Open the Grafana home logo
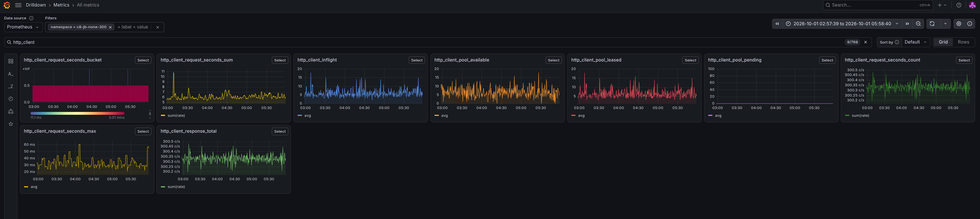Viewport: 980px width, 219px height. (7, 5)
